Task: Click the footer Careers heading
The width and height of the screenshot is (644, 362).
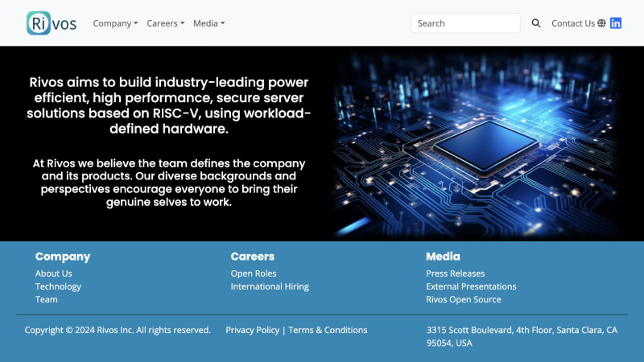Action: [253, 257]
